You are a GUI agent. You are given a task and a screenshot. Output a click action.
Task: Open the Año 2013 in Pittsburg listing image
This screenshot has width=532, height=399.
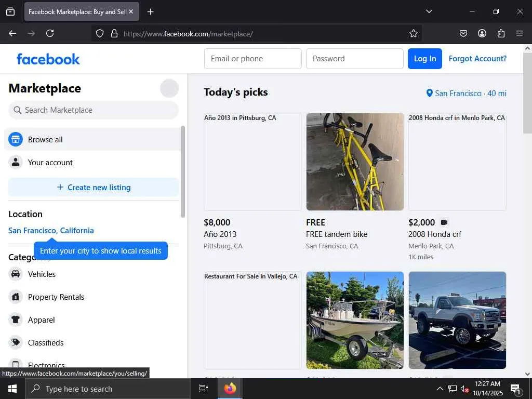coord(252,162)
